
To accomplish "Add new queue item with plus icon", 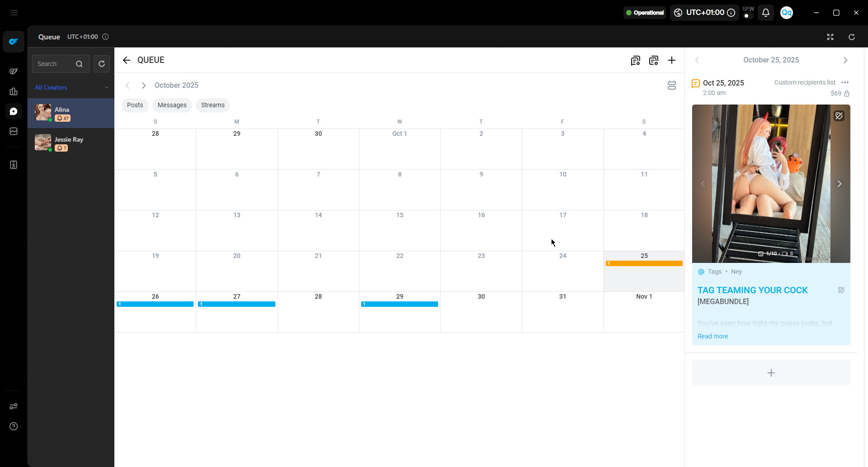I will coord(672,60).
